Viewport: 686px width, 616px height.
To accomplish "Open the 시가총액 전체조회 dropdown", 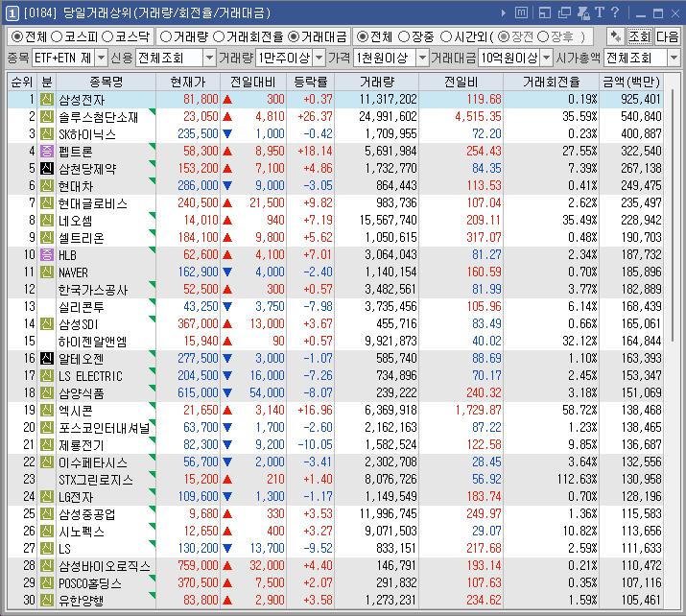I will point(674,58).
